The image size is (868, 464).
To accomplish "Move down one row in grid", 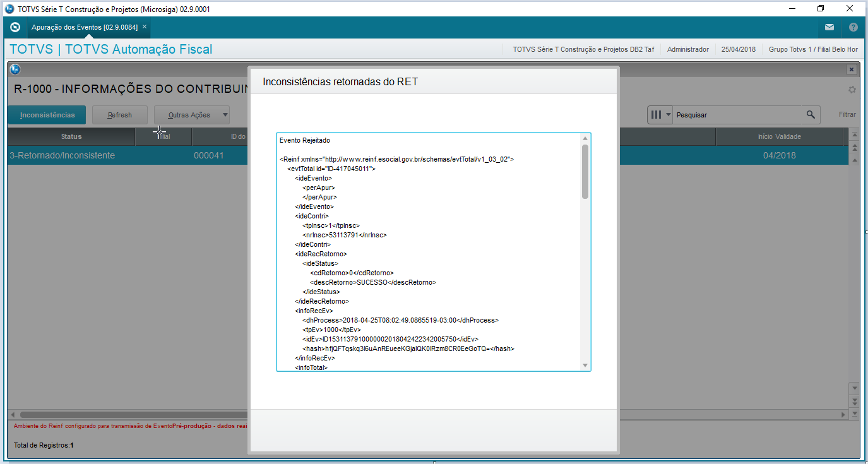I will [x=855, y=388].
